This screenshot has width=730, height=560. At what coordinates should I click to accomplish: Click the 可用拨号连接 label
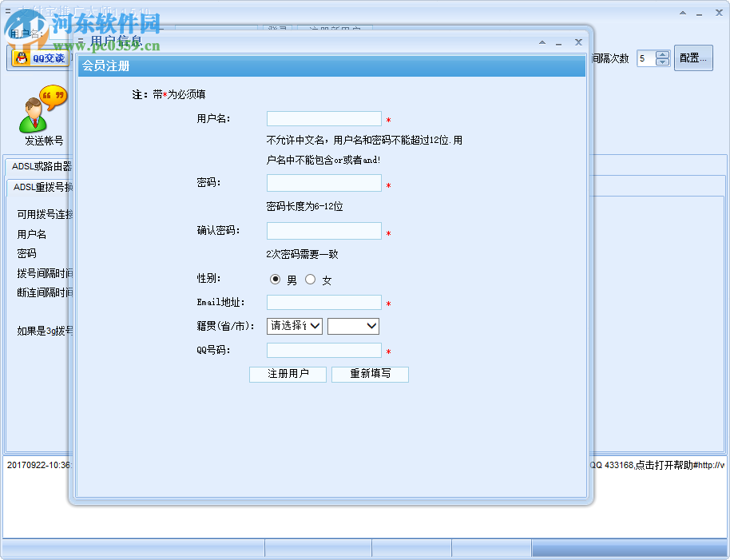tap(46, 214)
